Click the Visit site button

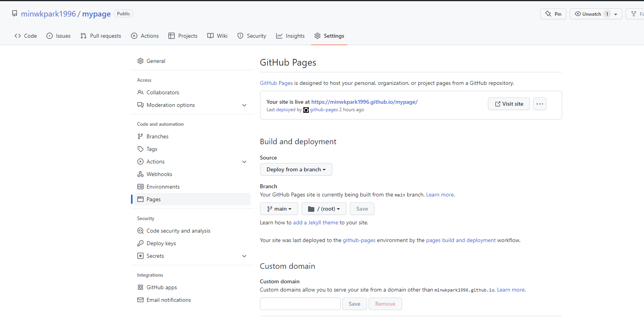point(509,104)
